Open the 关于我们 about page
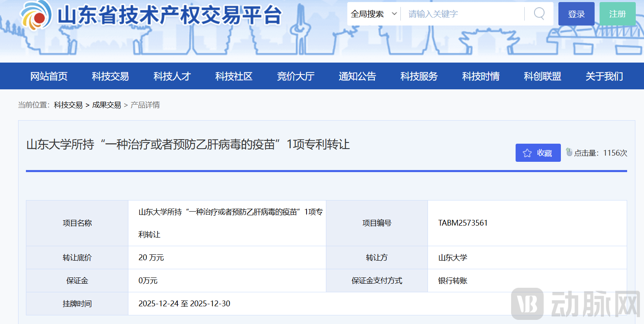The height and width of the screenshot is (324, 644). coord(604,76)
